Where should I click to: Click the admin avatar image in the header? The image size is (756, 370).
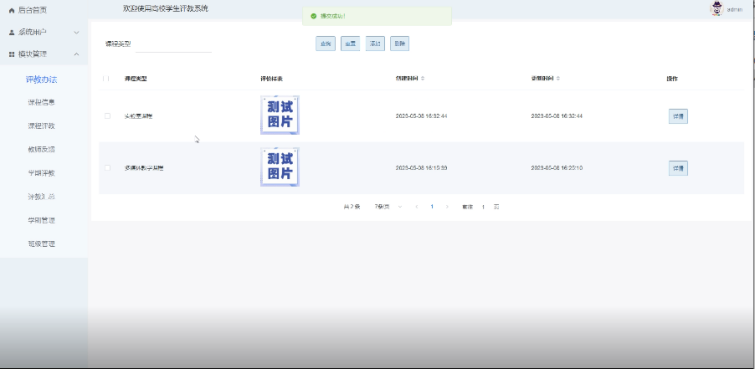[x=717, y=9]
